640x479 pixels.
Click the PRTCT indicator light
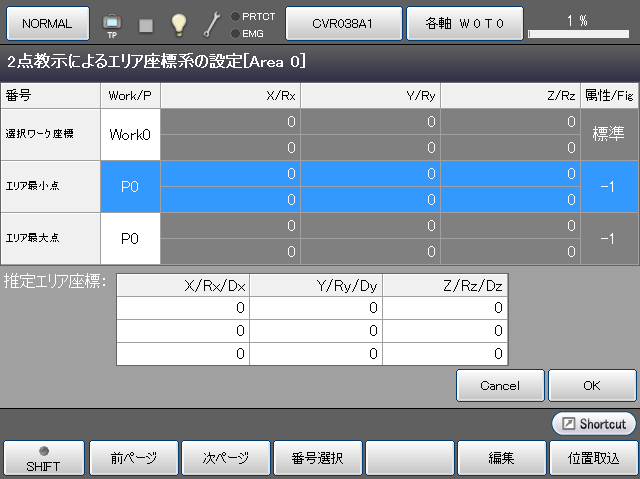tap(235, 16)
